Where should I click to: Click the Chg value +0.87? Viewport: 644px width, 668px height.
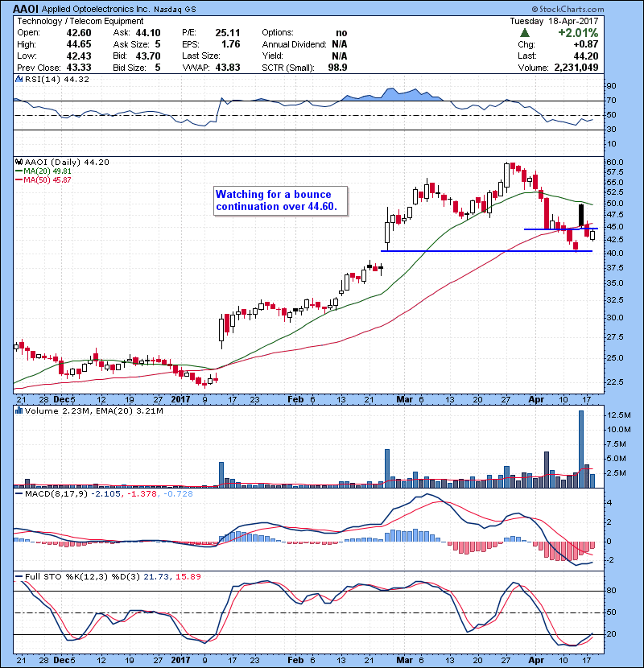tap(585, 44)
